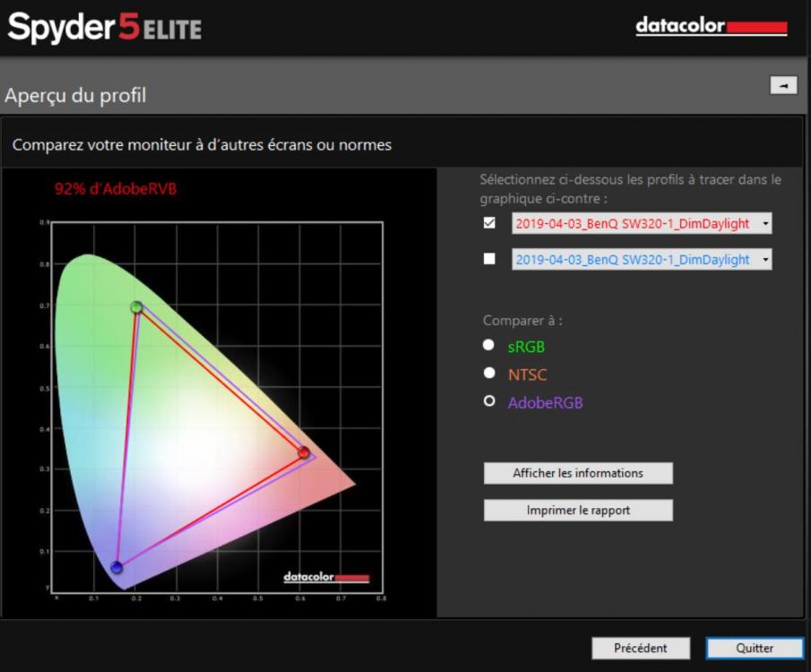Uncheck the red profile's checkbox

click(489, 223)
